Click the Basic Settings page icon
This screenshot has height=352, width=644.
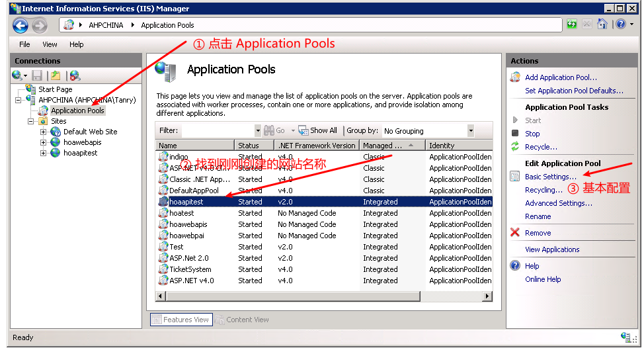516,177
